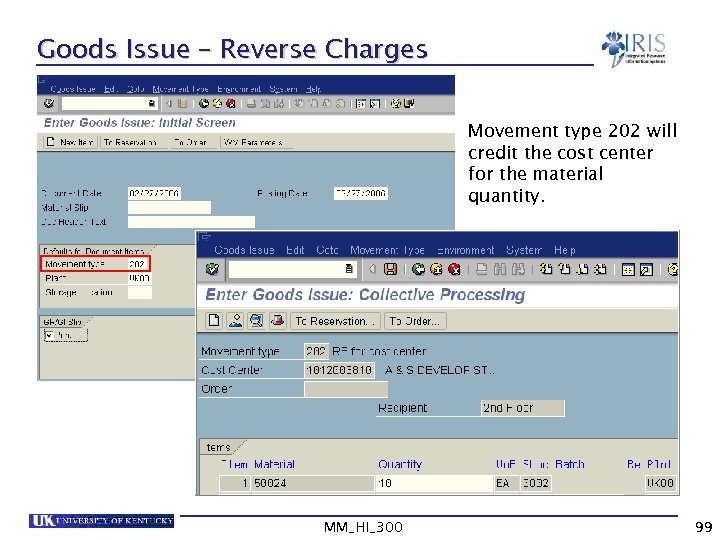This screenshot has height=540, width=720.
Task: Click the Material Slip input field
Action: (x=169, y=208)
